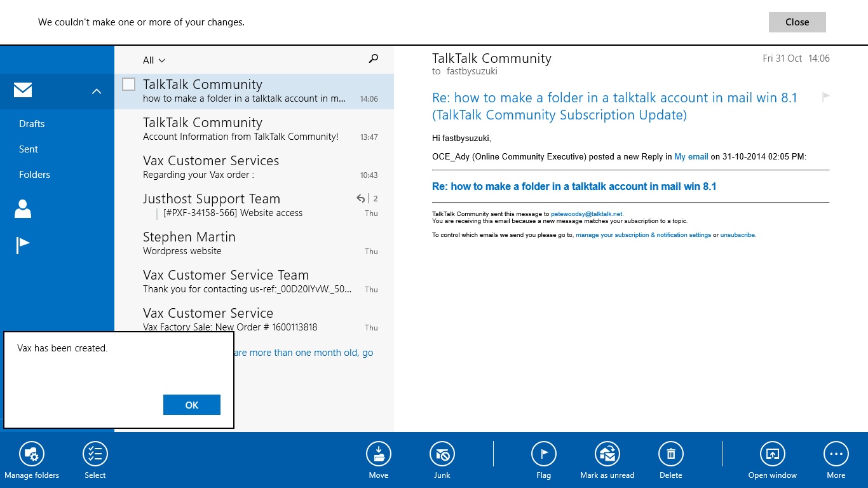Screen dimensions: 868x488
Task: Flag the message from the bottom bar
Action: 544,454
